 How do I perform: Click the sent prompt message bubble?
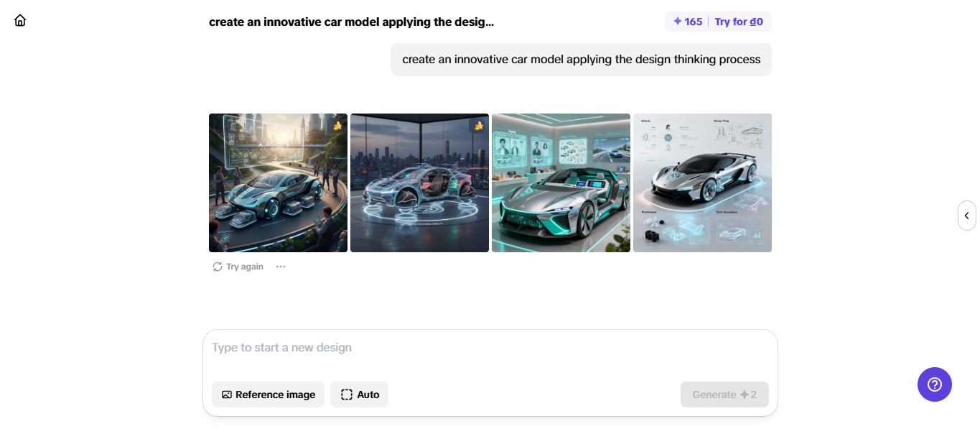pyautogui.click(x=581, y=60)
